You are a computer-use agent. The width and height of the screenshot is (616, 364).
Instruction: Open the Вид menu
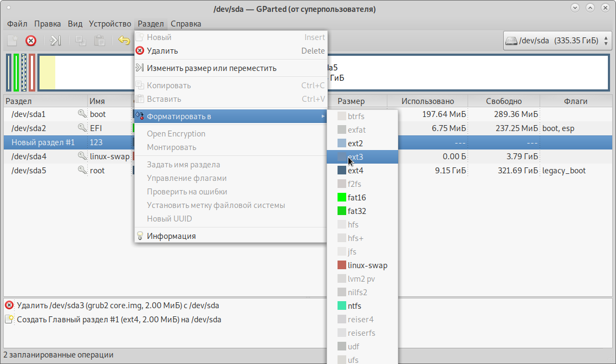coord(75,23)
